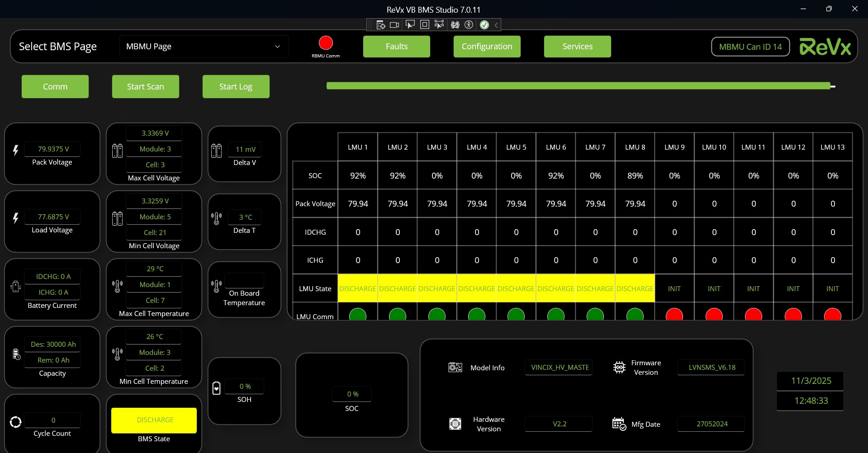868x453 pixels.
Task: Enable track focused element icon
Action: click(x=439, y=24)
